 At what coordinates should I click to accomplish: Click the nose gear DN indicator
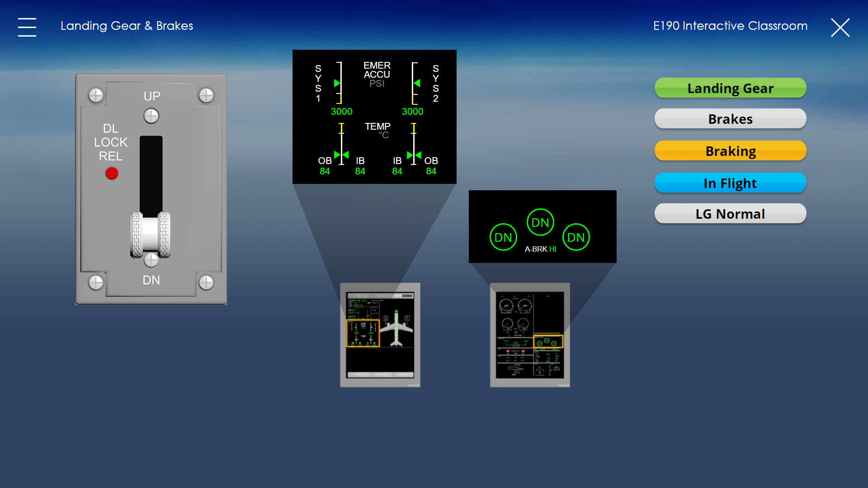point(540,222)
